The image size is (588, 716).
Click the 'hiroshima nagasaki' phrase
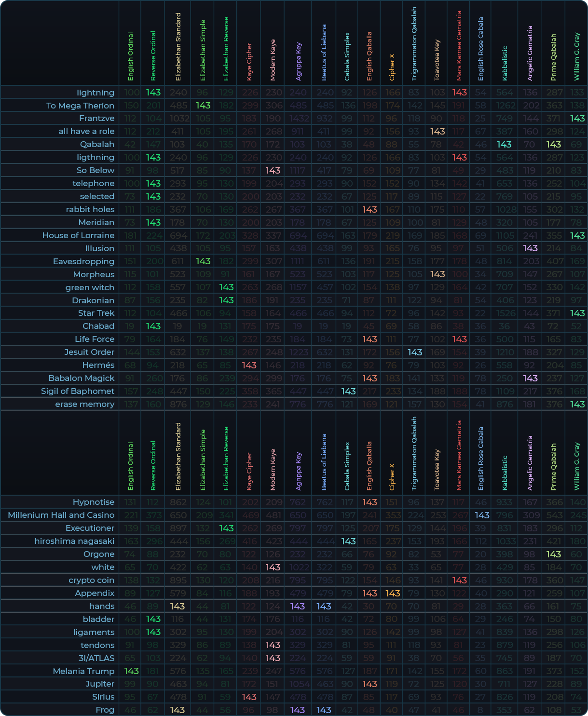pos(74,541)
